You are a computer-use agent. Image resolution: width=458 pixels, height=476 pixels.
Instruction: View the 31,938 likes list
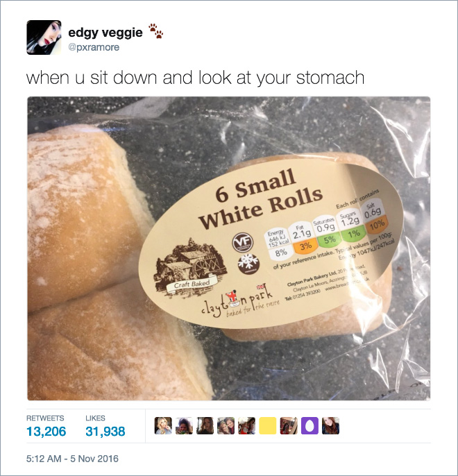[x=105, y=432]
